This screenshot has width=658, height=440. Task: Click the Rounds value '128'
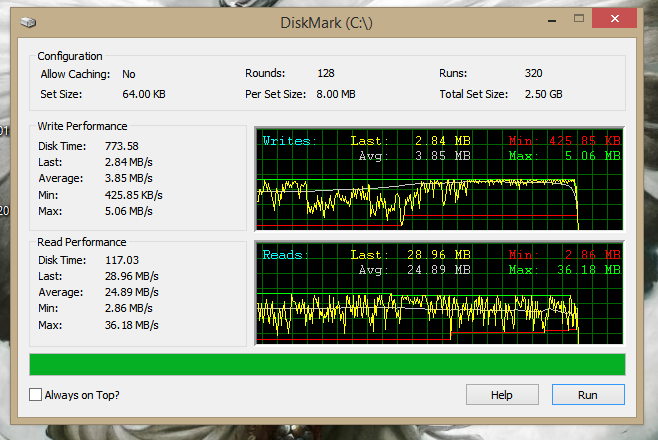pyautogui.click(x=326, y=73)
